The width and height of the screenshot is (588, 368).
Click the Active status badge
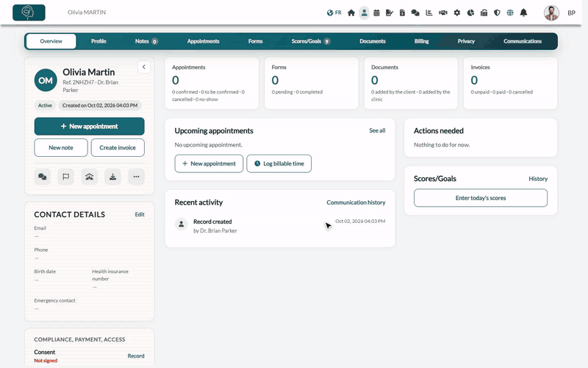coord(45,105)
